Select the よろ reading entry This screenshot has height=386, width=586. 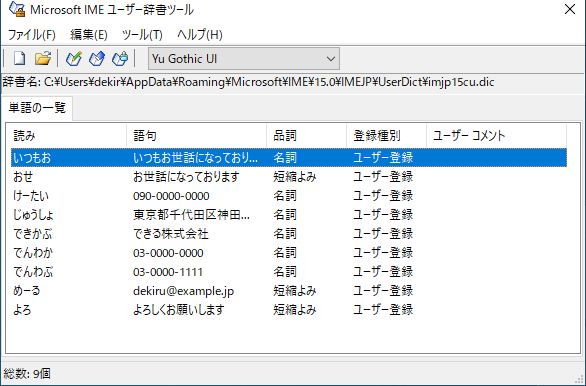click(x=22, y=310)
